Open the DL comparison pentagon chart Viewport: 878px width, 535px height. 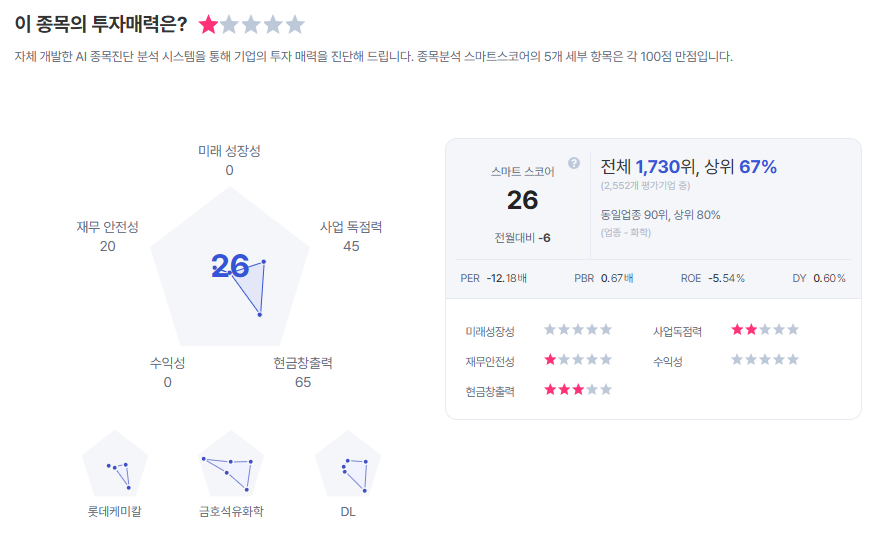click(348, 465)
